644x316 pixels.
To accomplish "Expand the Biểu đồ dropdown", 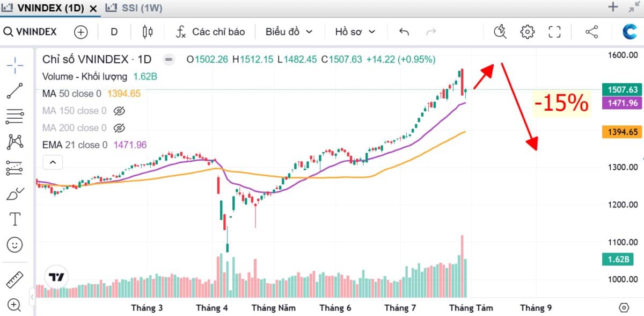I will coord(289,32).
